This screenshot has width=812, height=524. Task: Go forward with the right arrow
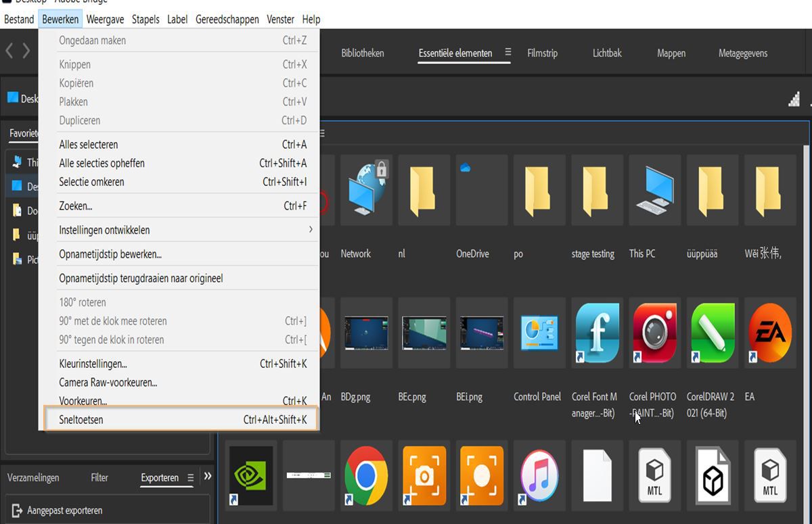(26, 51)
